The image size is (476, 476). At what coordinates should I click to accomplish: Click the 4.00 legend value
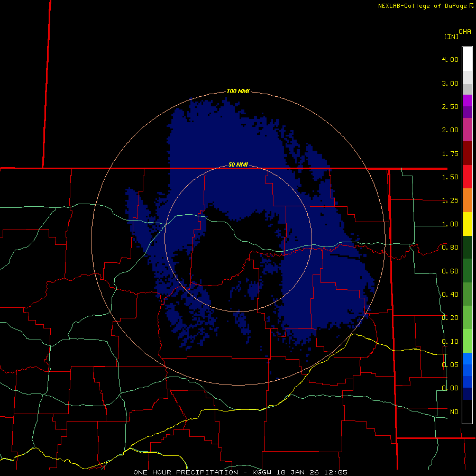click(x=450, y=59)
